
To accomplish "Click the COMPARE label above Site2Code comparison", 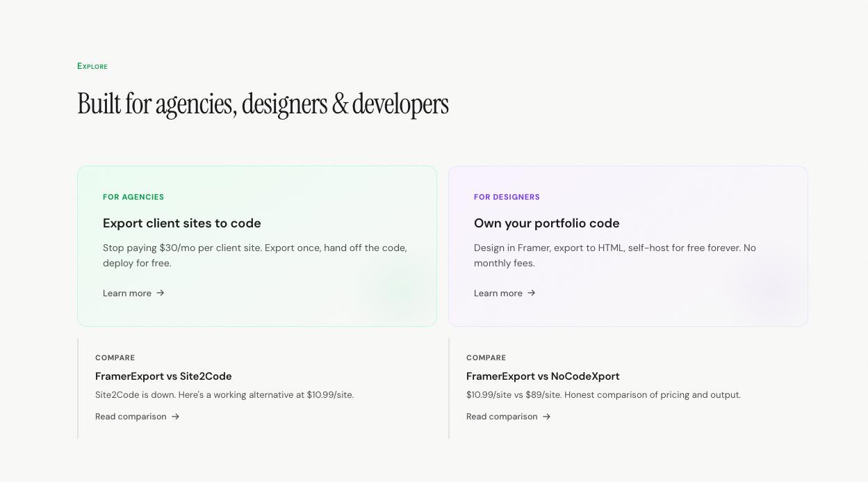I will 115,358.
